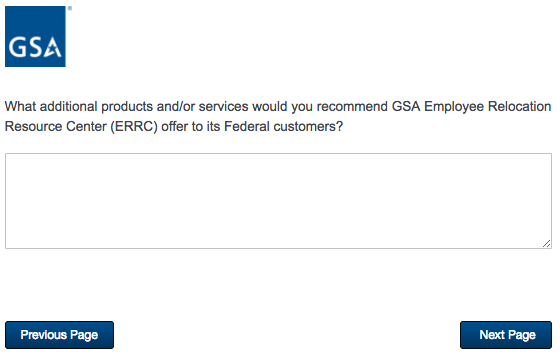Click the blue square GSA badge
This screenshot has width=560, height=360.
click(35, 36)
